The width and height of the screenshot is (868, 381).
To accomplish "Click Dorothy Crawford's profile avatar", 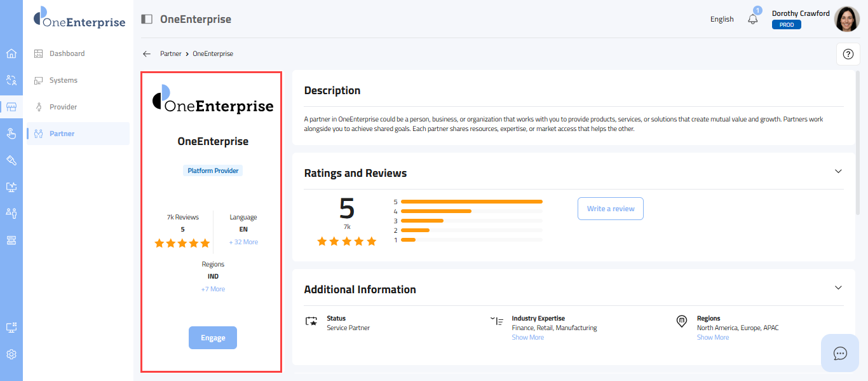I will click(x=846, y=19).
